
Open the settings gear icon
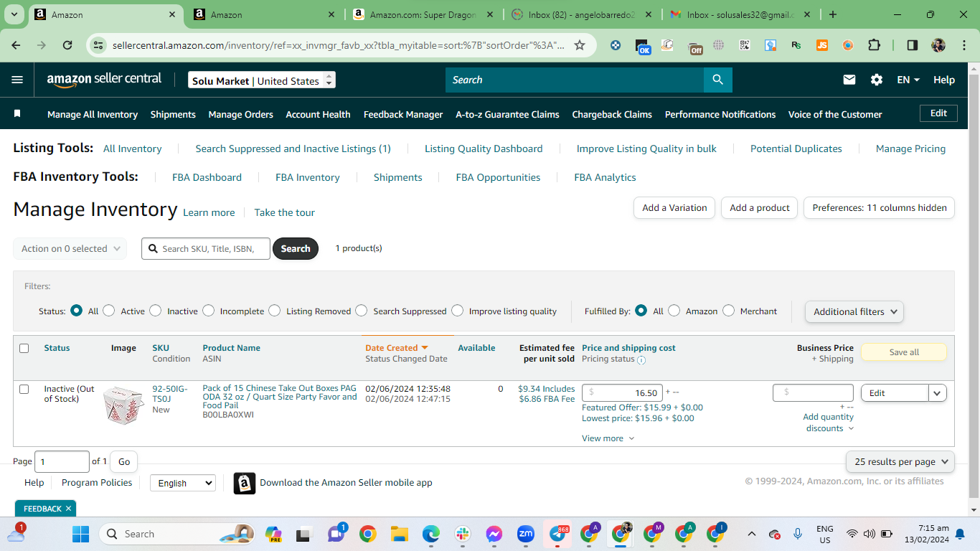coord(877,80)
